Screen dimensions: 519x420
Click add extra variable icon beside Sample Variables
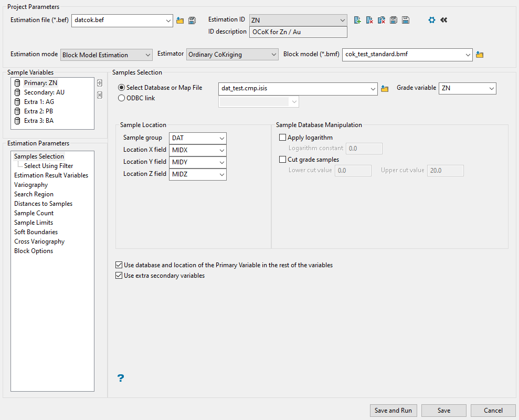click(x=100, y=83)
